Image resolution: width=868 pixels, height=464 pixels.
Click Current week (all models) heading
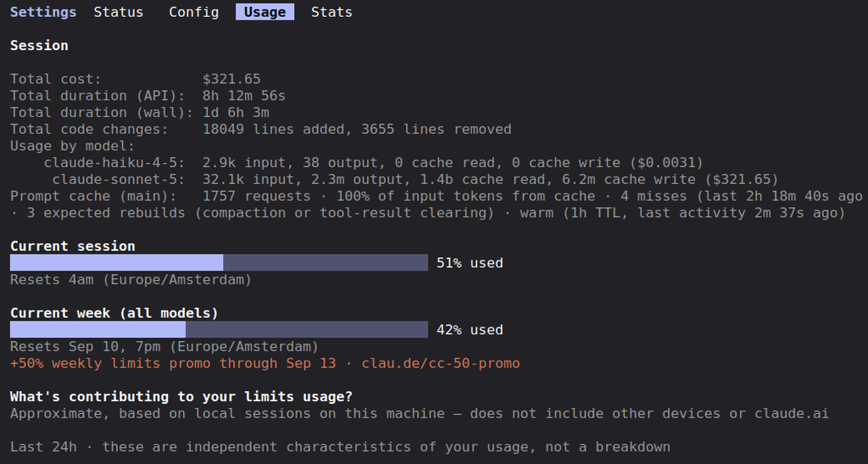click(114, 313)
